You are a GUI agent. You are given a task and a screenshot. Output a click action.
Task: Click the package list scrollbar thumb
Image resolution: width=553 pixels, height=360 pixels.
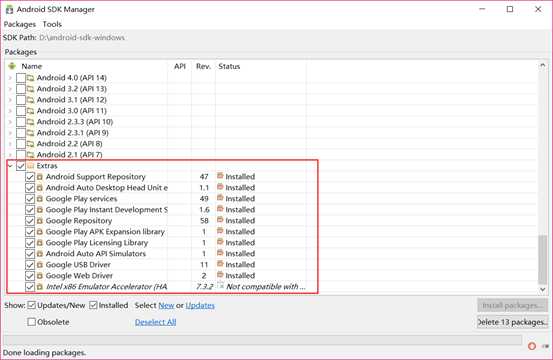(542, 259)
